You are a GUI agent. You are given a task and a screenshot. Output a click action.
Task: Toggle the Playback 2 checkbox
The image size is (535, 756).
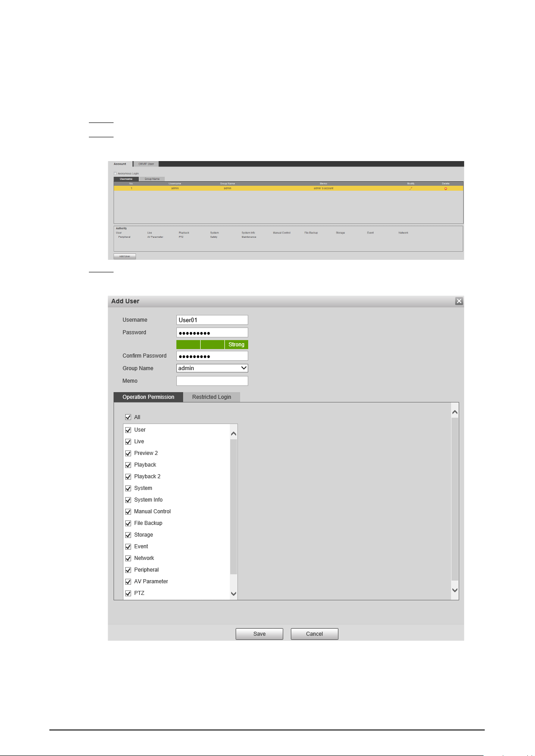(128, 476)
